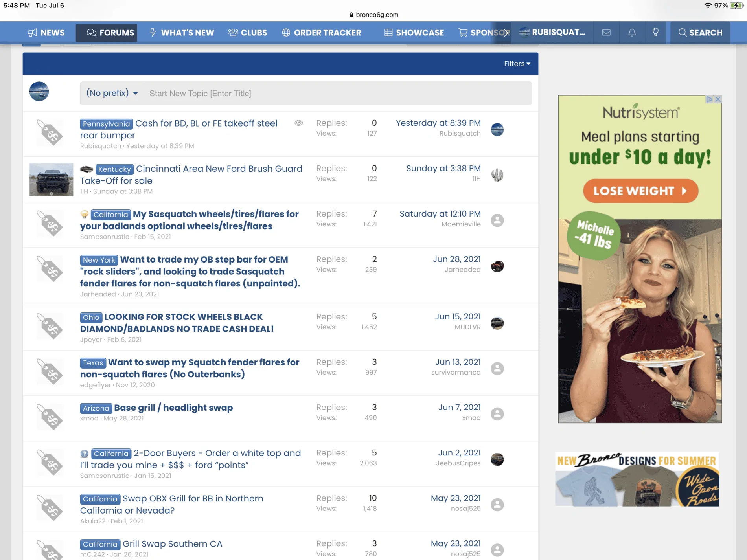Click the LOSE WEIGHT ad button
747x560 pixels.
tap(640, 191)
